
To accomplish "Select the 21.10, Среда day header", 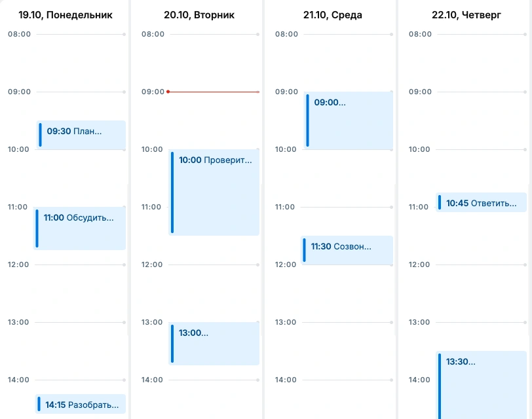I will click(333, 15).
